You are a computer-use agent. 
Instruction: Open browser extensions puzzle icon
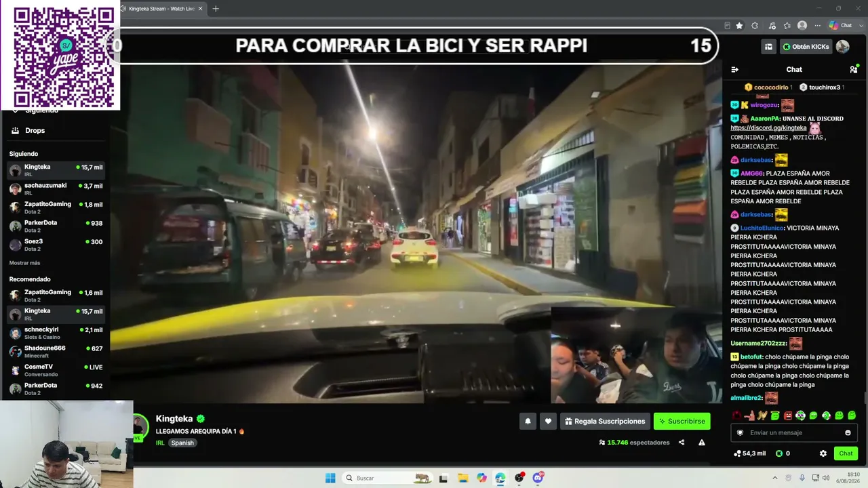tap(755, 26)
